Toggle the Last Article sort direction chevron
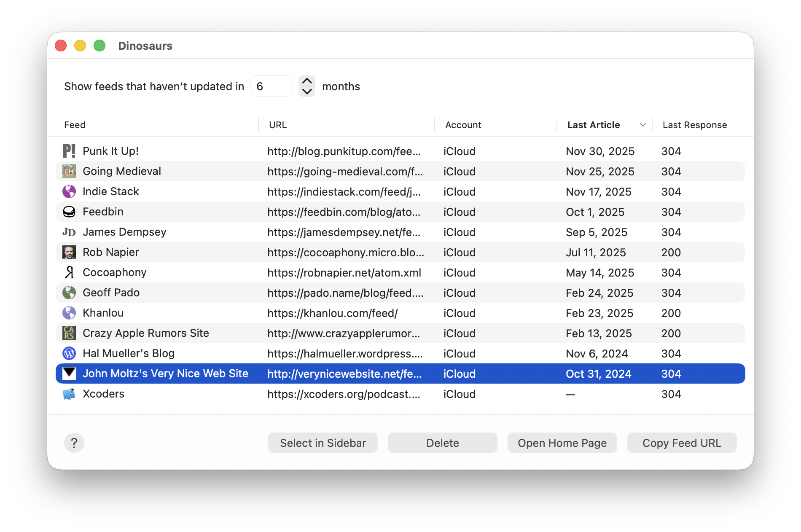The width and height of the screenshot is (801, 532). (643, 125)
